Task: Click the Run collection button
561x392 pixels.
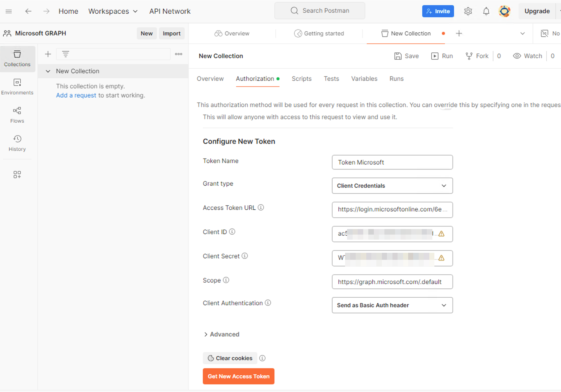Action: tap(442, 56)
